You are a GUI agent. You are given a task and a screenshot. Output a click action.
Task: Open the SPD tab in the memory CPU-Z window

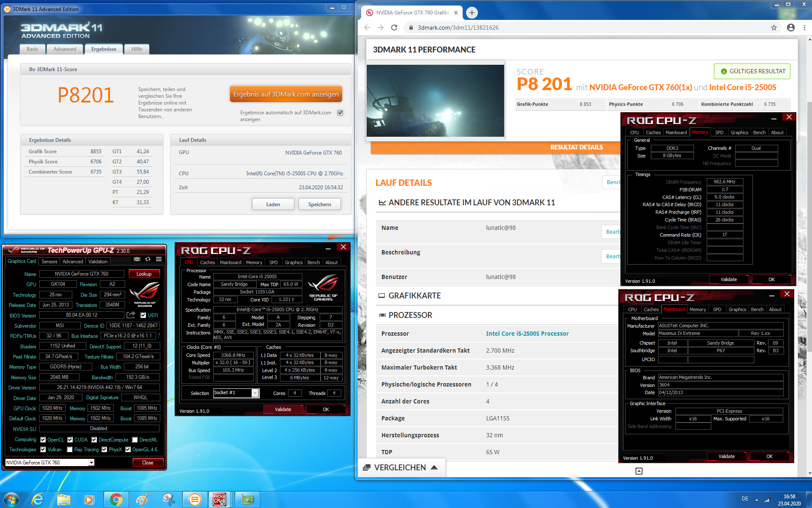(719, 133)
